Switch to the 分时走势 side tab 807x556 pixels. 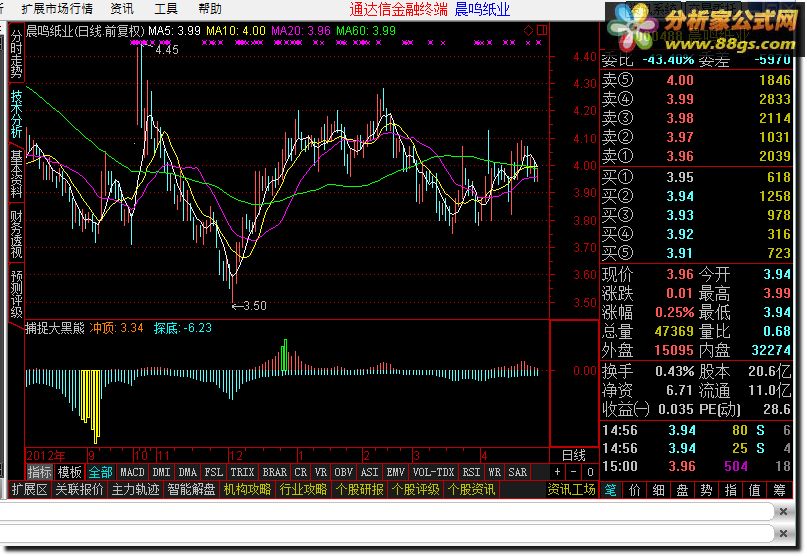pos(16,53)
